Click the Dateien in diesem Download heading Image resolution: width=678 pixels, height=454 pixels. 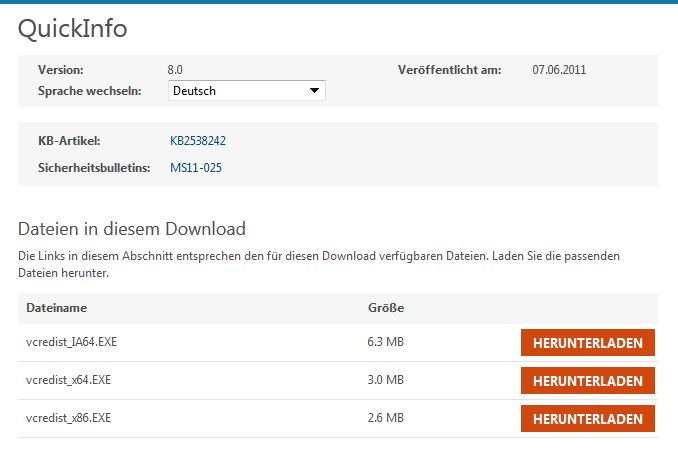pos(132,229)
